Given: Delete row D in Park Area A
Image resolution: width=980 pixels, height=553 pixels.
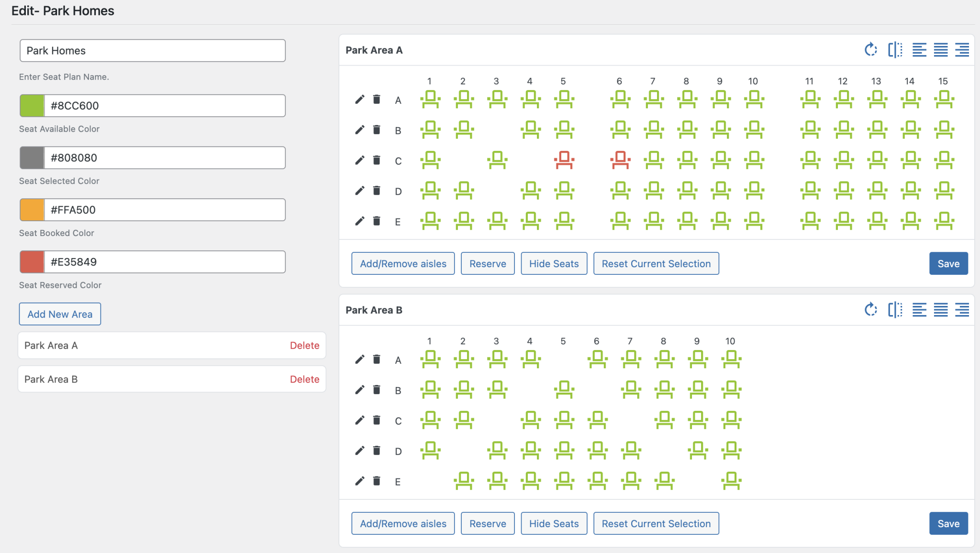Looking at the screenshot, I should pyautogui.click(x=377, y=191).
